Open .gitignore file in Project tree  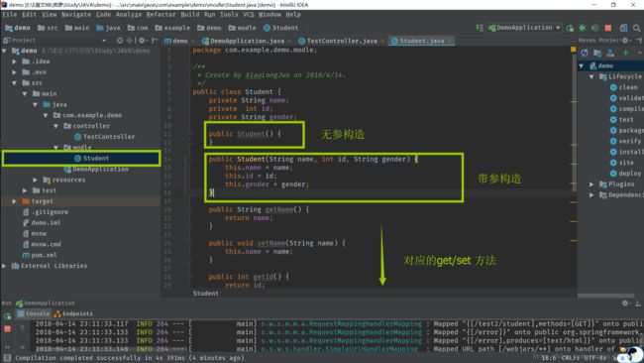click(x=46, y=212)
